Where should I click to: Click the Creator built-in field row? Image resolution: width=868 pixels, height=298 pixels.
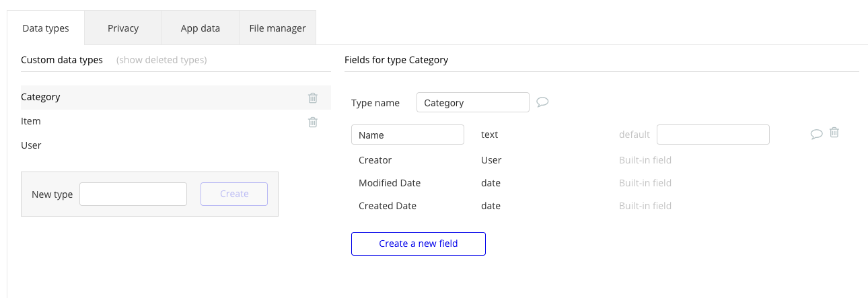click(x=375, y=160)
